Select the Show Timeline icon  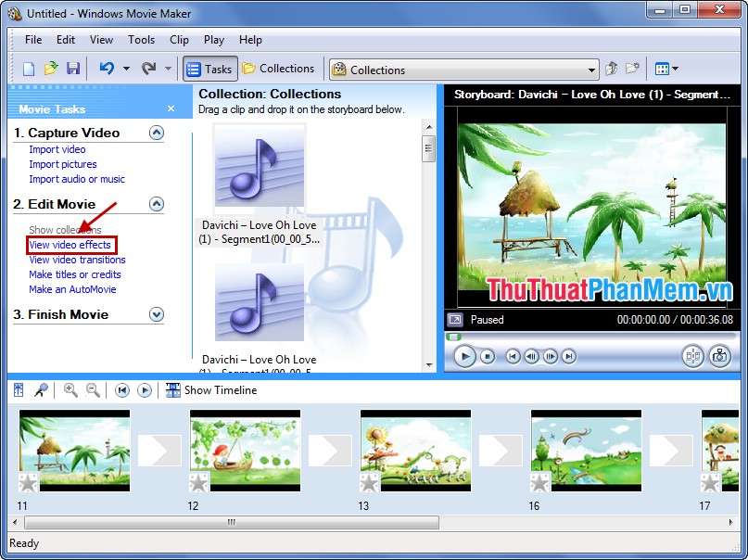tap(172, 389)
